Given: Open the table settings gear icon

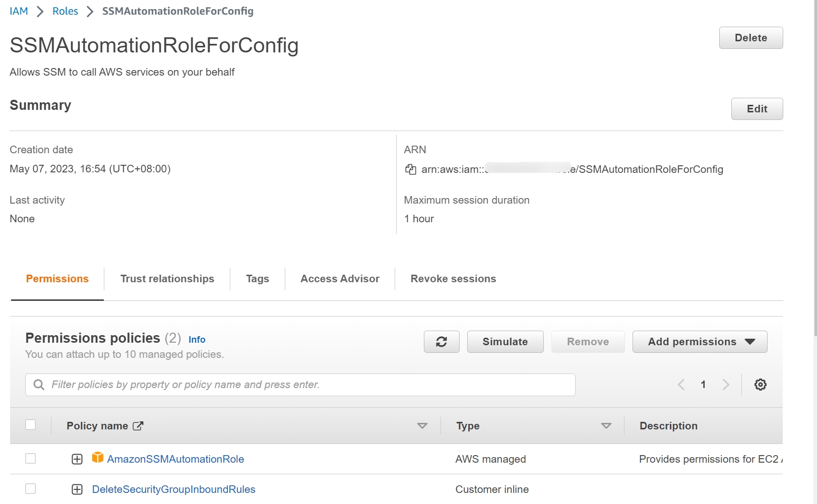Looking at the screenshot, I should pos(760,385).
